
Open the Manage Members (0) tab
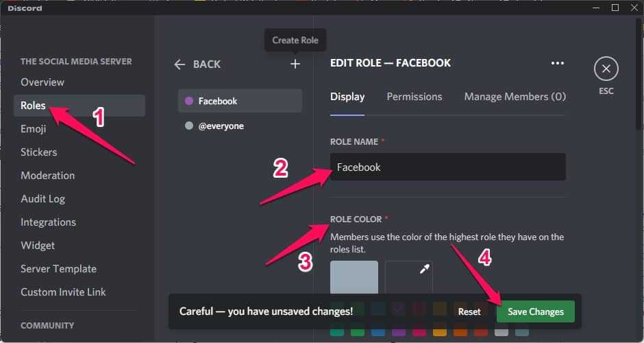pos(515,97)
